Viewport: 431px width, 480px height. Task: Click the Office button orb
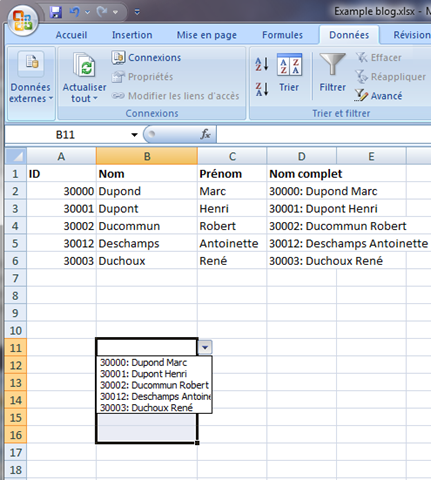click(23, 21)
